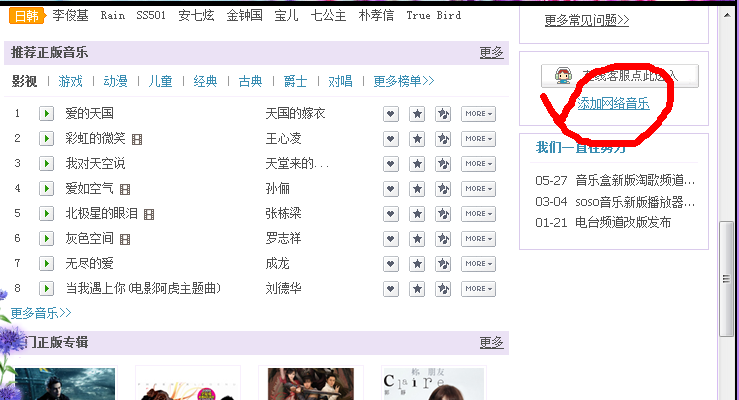Viewport: 739px width, 400px height.
Task: Open artist link SS501
Action: [x=151, y=16]
